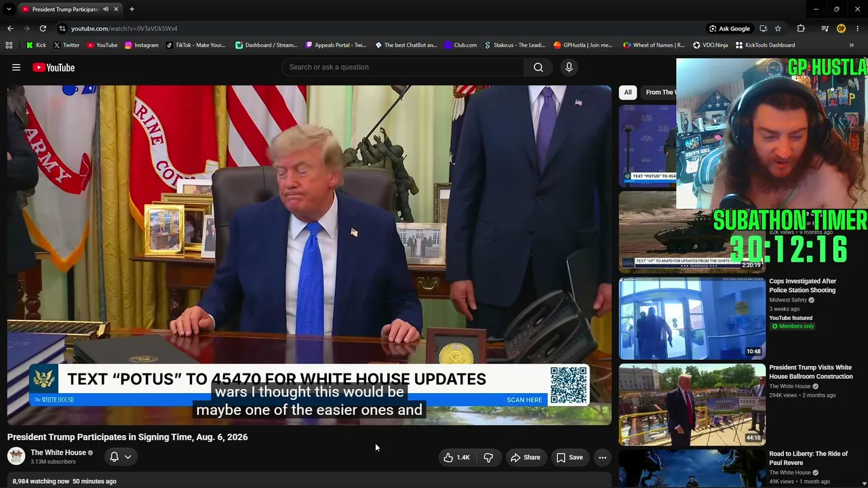Open the browser extensions puzzle icon
This screenshot has height=488, width=868.
(801, 28)
